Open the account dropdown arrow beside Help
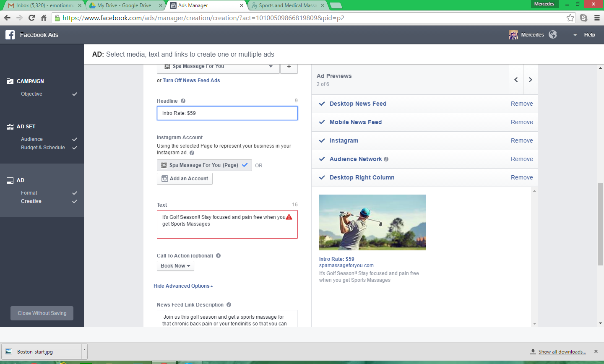 click(x=575, y=35)
